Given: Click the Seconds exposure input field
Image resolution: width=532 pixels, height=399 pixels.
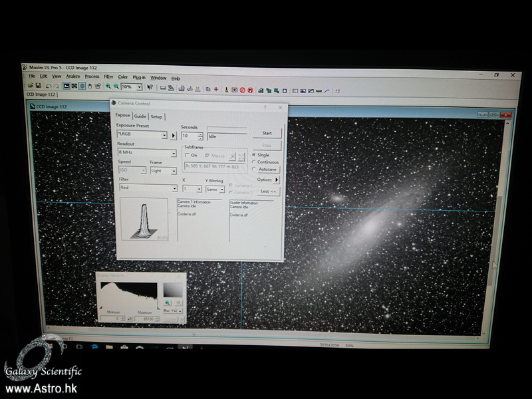Looking at the screenshot, I should coord(188,136).
